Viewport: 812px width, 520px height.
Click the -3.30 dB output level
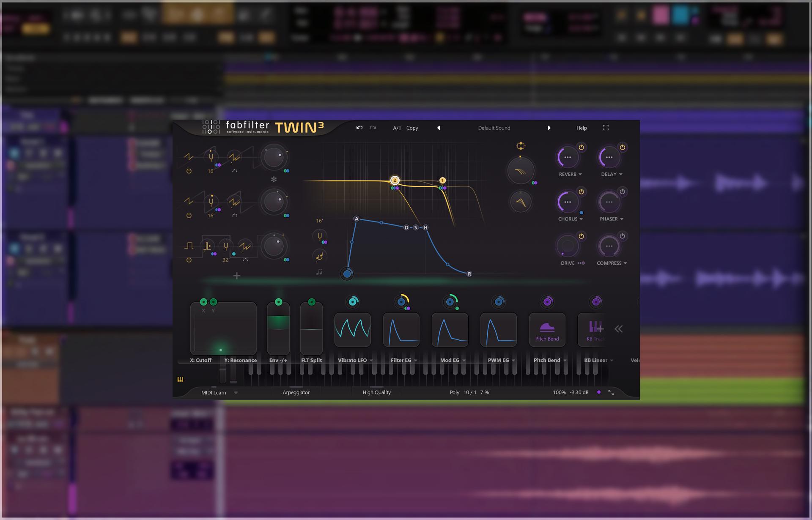579,392
